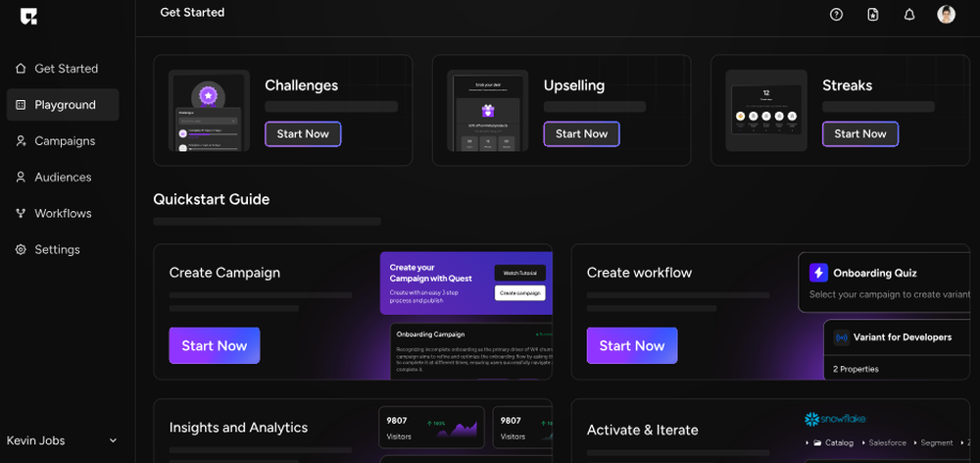The height and width of the screenshot is (463, 980).
Task: Click the Create workflow card title
Action: click(639, 273)
